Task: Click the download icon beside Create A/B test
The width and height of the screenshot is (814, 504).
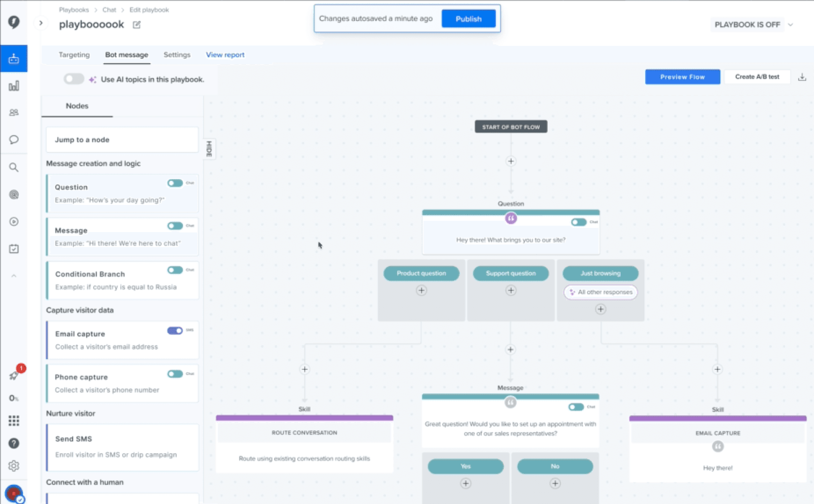Action: tap(802, 77)
